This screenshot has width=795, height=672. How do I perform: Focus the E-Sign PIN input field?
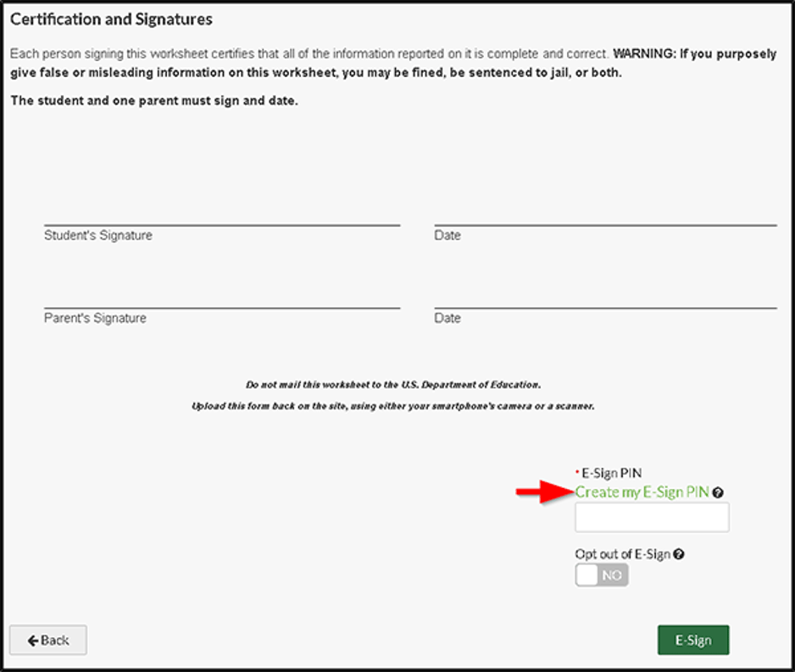[x=652, y=518]
